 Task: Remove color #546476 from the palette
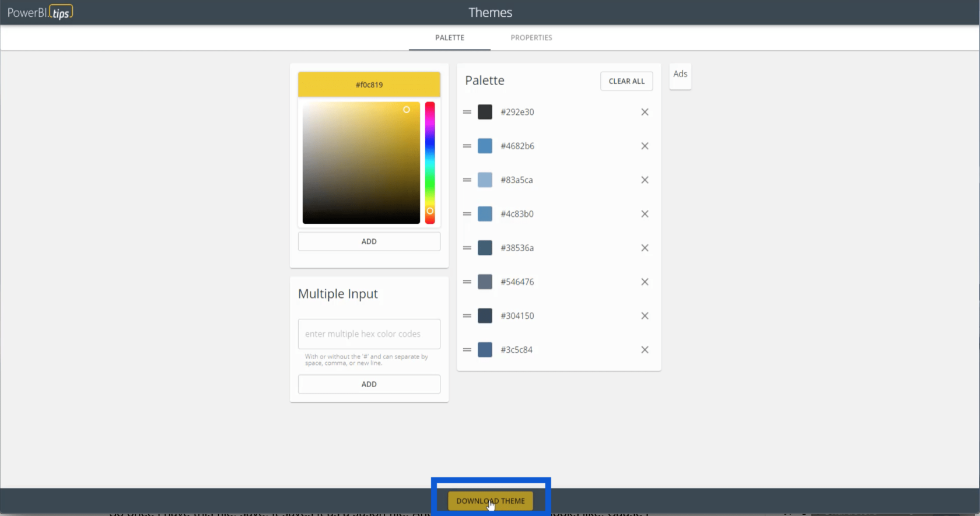[645, 282]
